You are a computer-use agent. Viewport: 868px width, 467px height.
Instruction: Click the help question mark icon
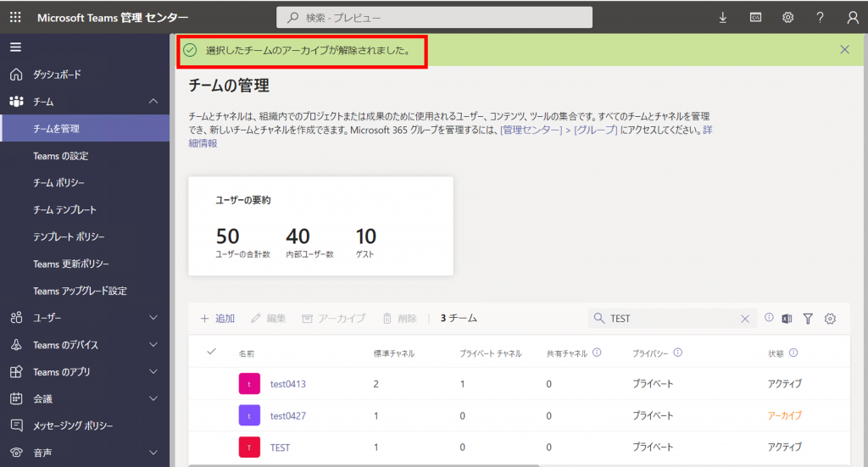click(820, 17)
